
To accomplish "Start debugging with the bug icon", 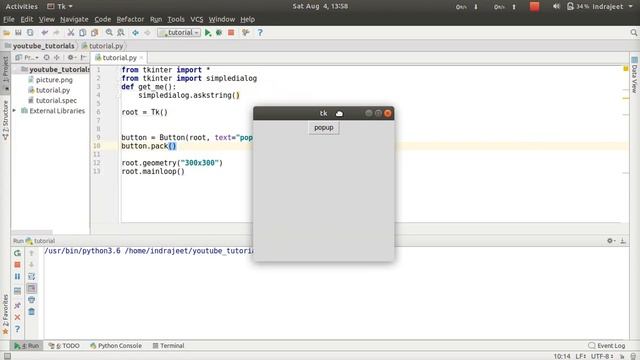I will [x=219, y=33].
